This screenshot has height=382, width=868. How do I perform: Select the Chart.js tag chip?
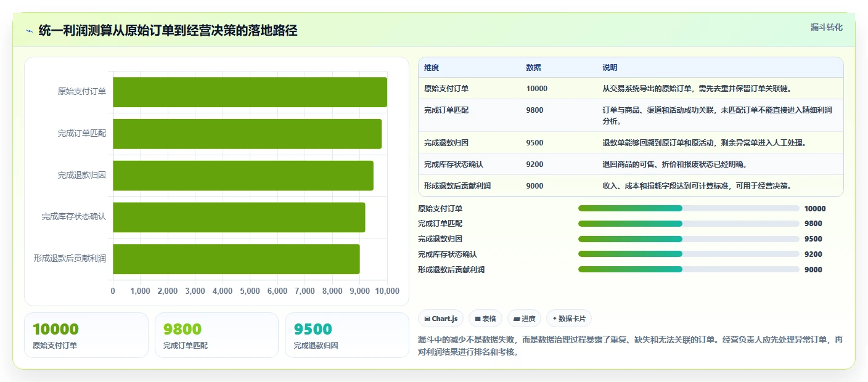[441, 319]
